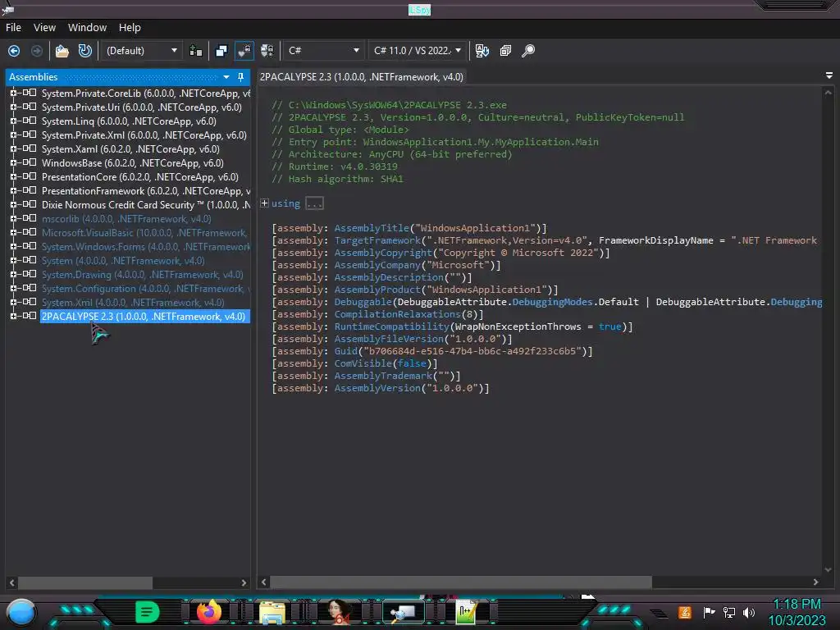Expand the Dixie Normous Credit Card Security node

[x=13, y=204]
